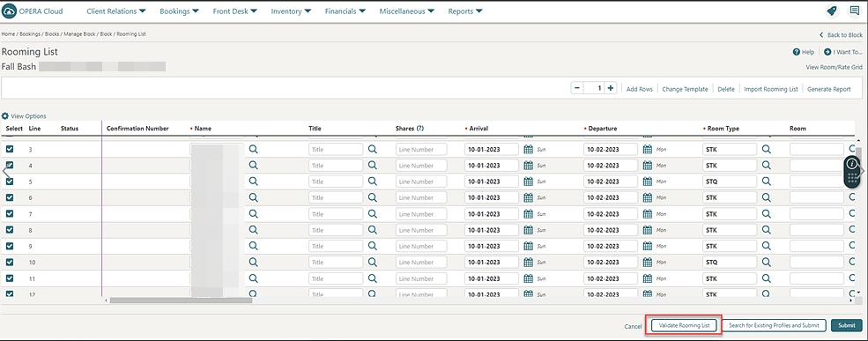This screenshot has width=868, height=341.
Task: Search room type icon on line 11
Action: 767,278
